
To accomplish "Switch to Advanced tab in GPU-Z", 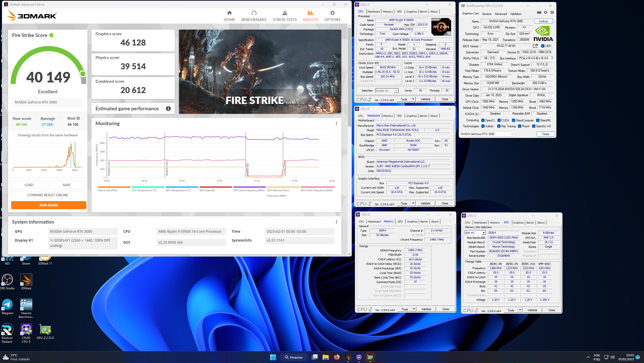I will tap(500, 14).
